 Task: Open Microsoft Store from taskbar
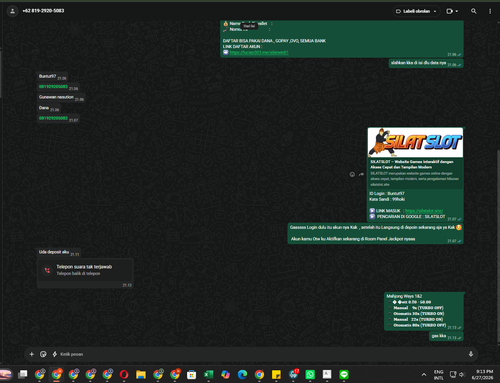(191, 375)
